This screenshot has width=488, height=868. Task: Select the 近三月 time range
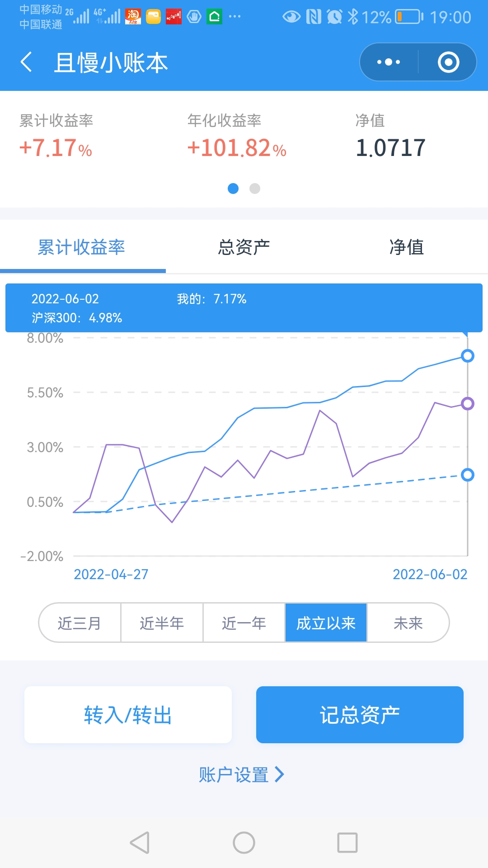pos(80,623)
